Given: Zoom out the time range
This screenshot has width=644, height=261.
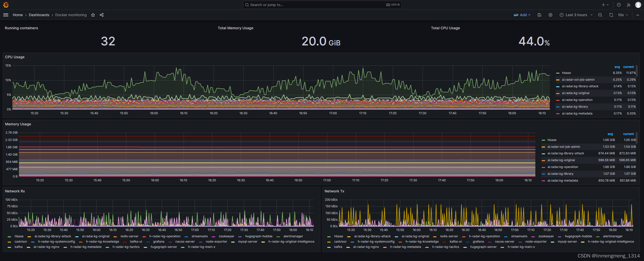Looking at the screenshot, I should click(600, 15).
